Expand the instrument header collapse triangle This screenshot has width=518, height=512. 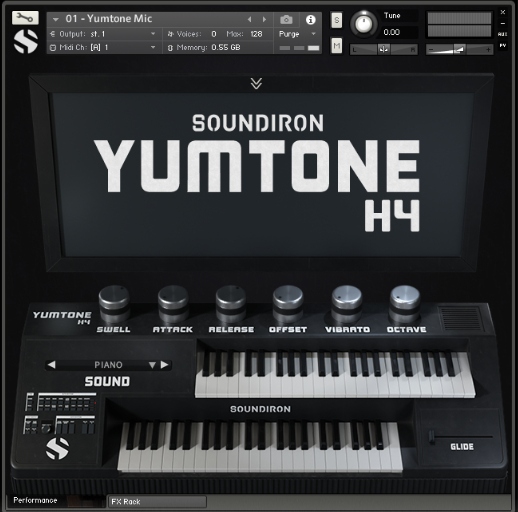point(56,19)
